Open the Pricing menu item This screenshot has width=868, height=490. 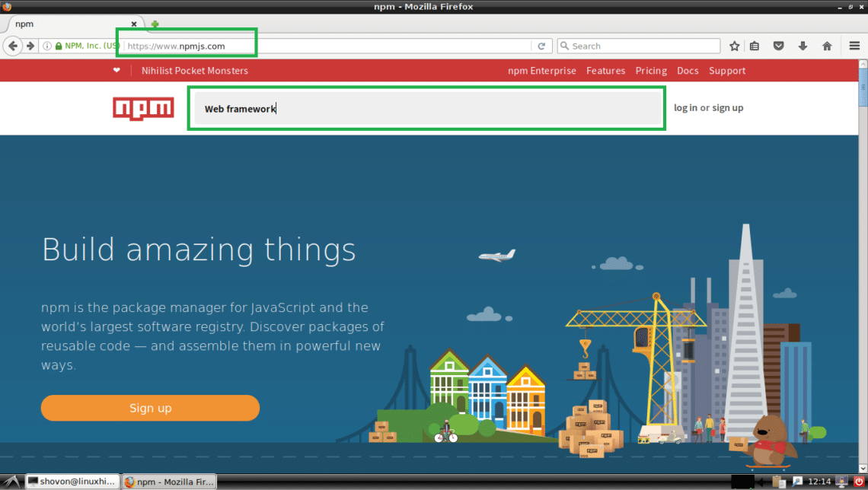(x=651, y=71)
